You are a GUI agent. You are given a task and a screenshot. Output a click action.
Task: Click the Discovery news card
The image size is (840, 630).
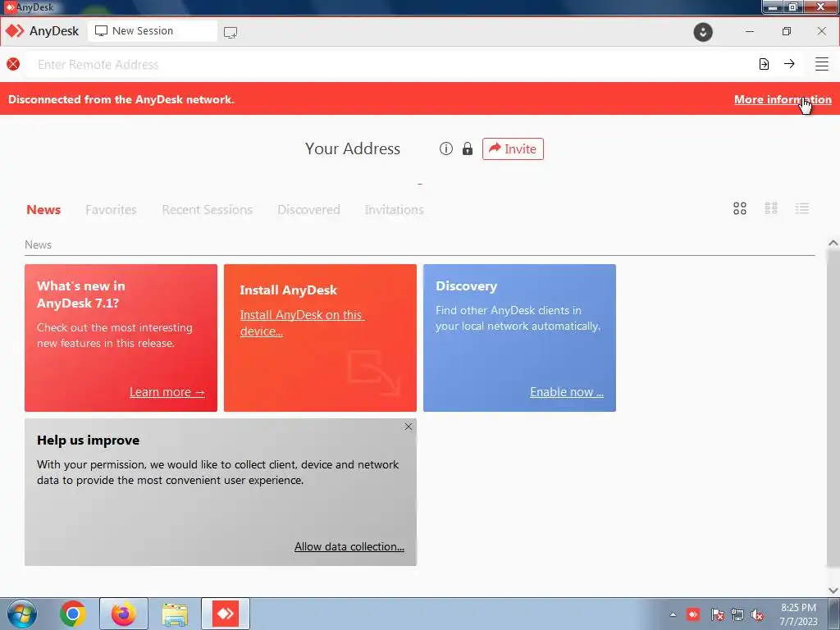[519, 337]
